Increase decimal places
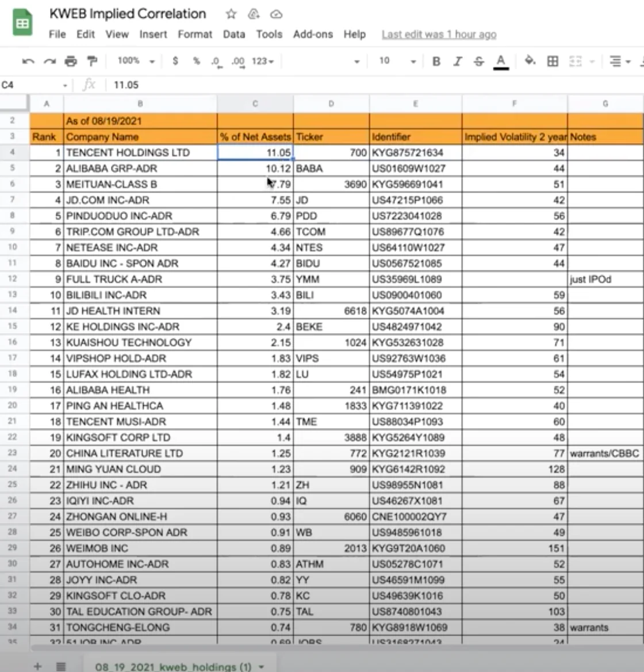 pyautogui.click(x=238, y=62)
